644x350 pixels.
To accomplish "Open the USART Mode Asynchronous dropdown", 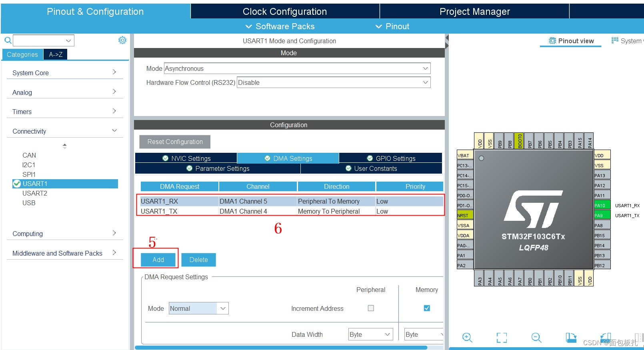I will point(297,68).
